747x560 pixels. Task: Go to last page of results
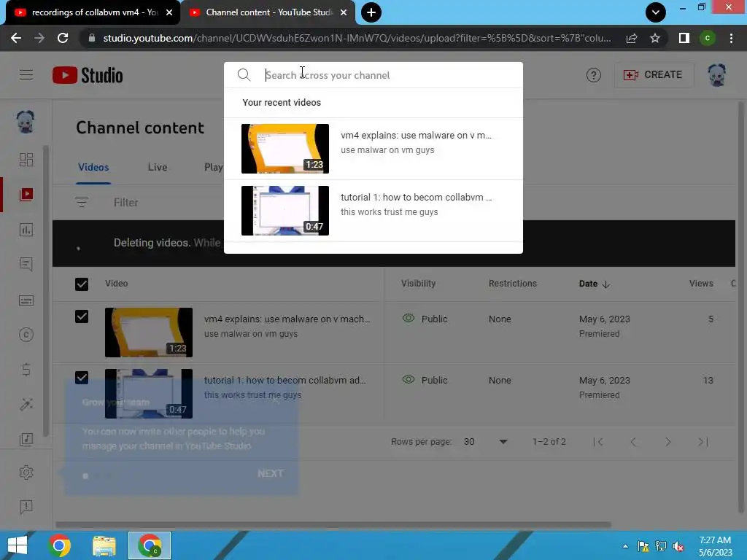point(703,442)
